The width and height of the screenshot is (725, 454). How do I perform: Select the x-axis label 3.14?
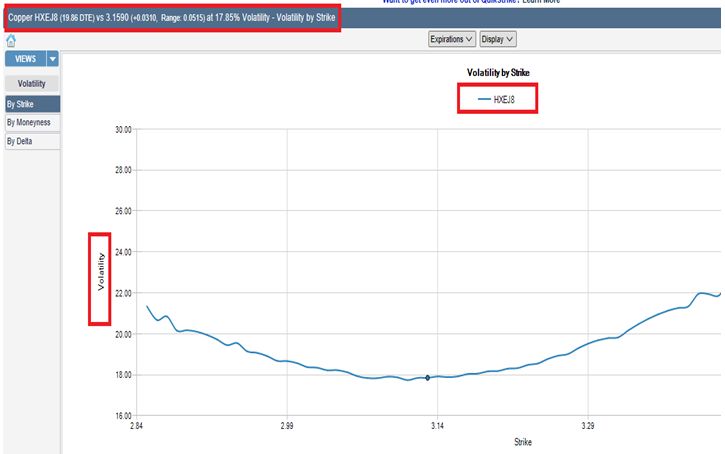click(437, 425)
